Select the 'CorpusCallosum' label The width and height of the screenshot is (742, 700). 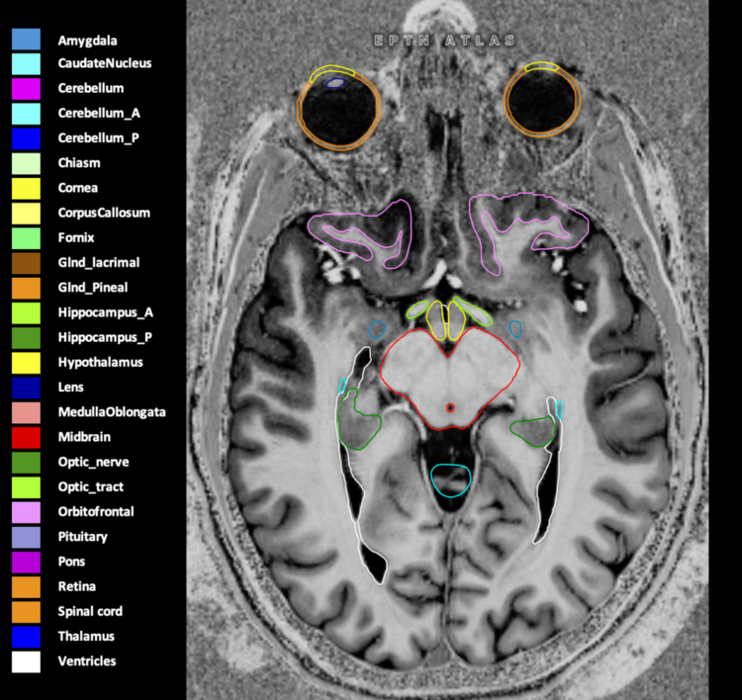pos(104,214)
